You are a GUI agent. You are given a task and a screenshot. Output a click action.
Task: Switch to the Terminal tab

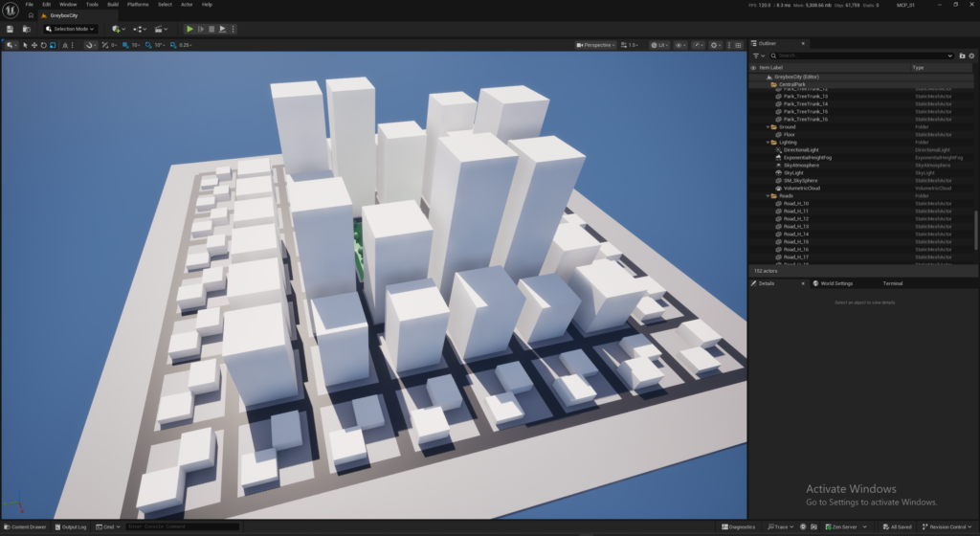893,283
